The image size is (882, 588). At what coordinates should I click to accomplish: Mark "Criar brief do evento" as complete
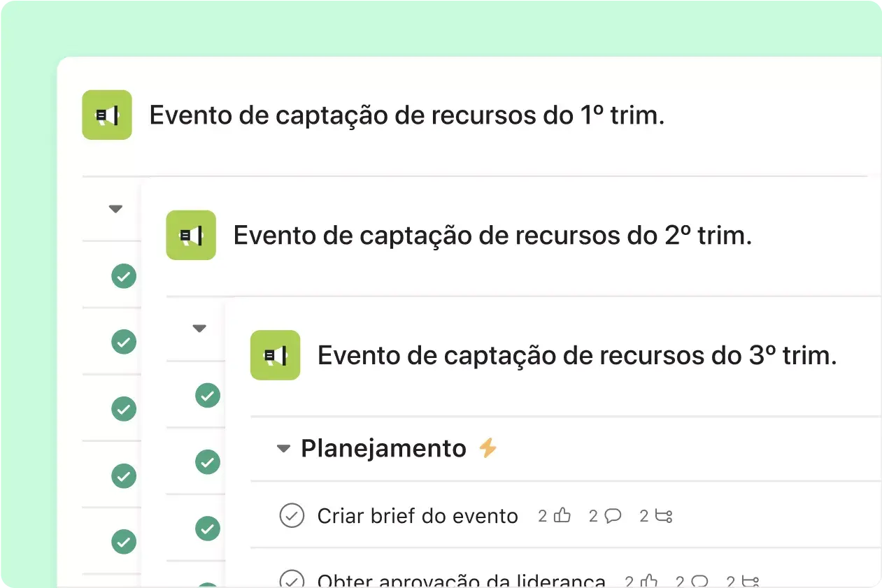click(x=292, y=516)
